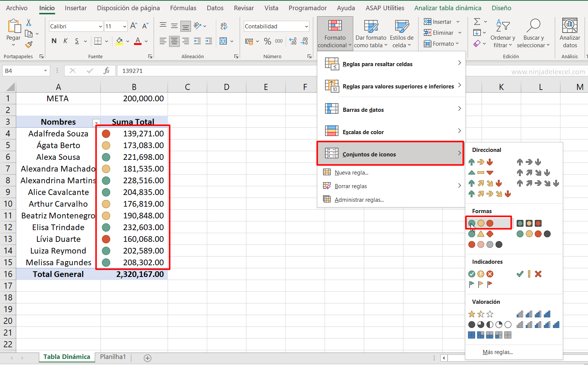Viewport: 588px width, 365px height.
Task: Toggle the Formato condicional button
Action: coord(334,33)
